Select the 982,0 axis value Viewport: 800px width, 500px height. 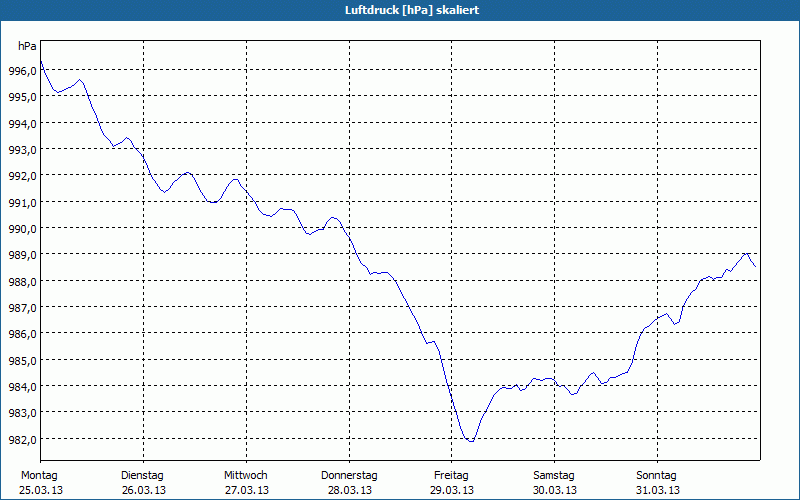(22, 439)
